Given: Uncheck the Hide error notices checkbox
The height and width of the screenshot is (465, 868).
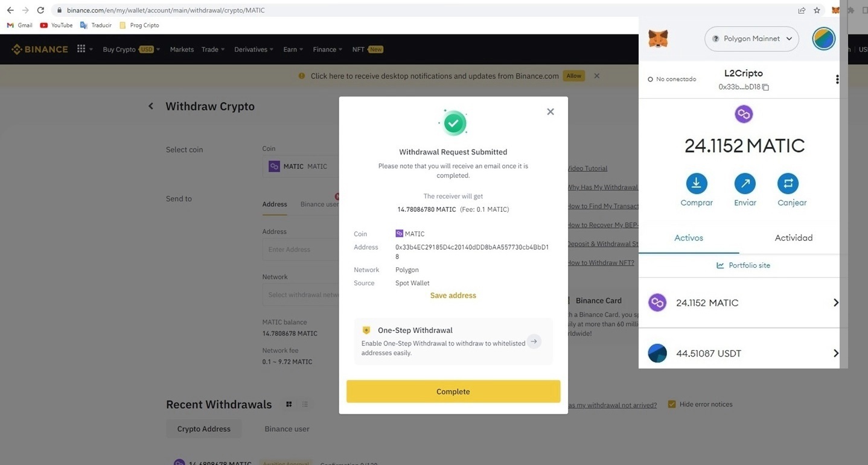Looking at the screenshot, I should point(672,404).
